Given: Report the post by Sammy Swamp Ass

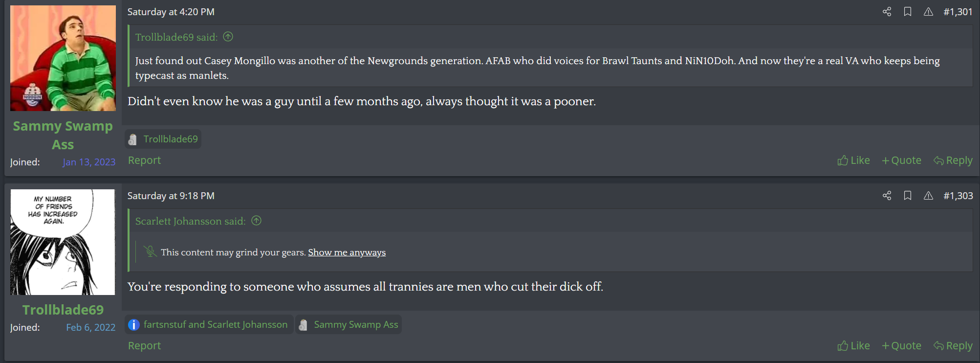Looking at the screenshot, I should 144,160.
